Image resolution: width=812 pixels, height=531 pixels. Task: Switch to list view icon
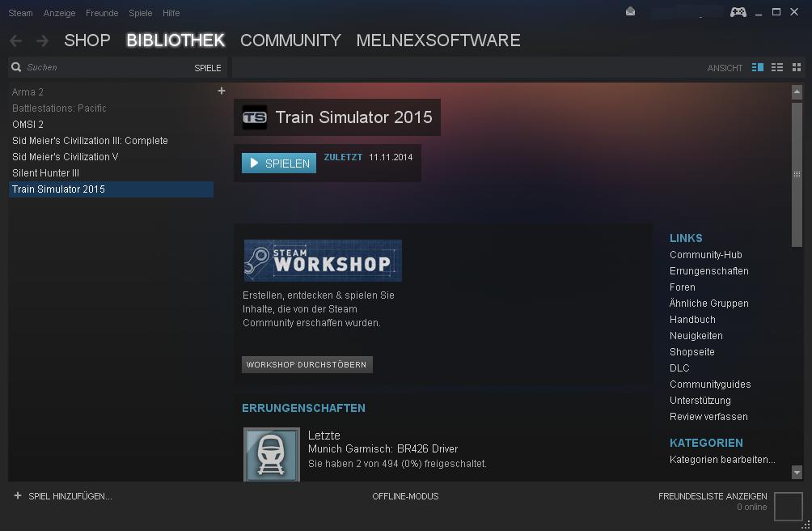776,67
